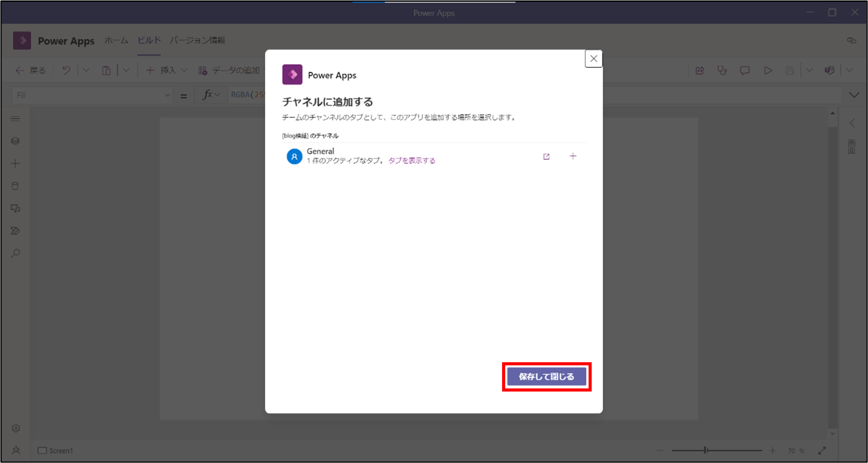This screenshot has width=868, height=463.
Task: Follow the タブを表示する link
Action: [412, 161]
